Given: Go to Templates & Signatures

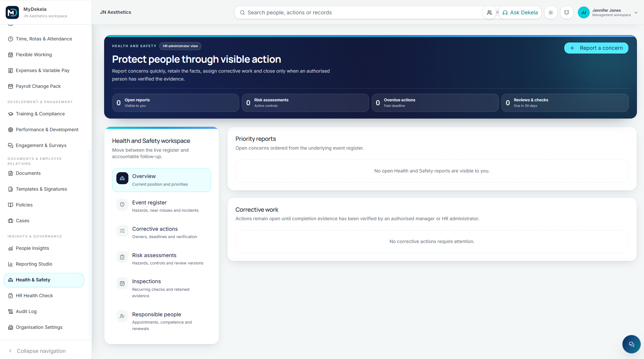Looking at the screenshot, I should (44, 189).
